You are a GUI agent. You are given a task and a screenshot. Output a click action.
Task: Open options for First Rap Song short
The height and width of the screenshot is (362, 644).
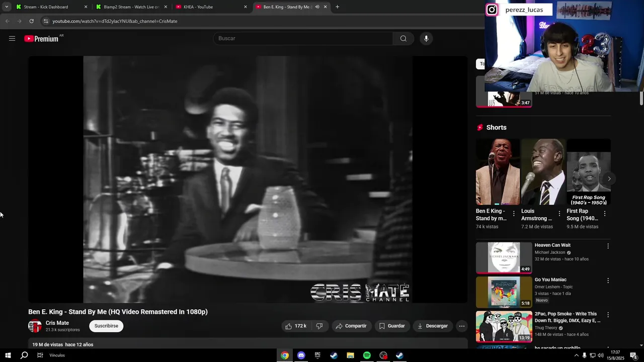(605, 214)
